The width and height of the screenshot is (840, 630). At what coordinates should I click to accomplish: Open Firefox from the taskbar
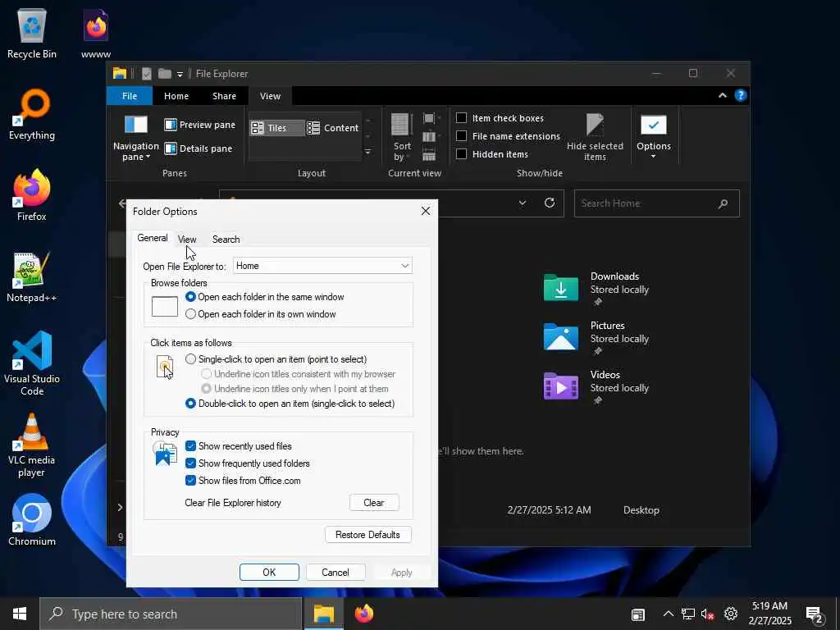click(364, 614)
